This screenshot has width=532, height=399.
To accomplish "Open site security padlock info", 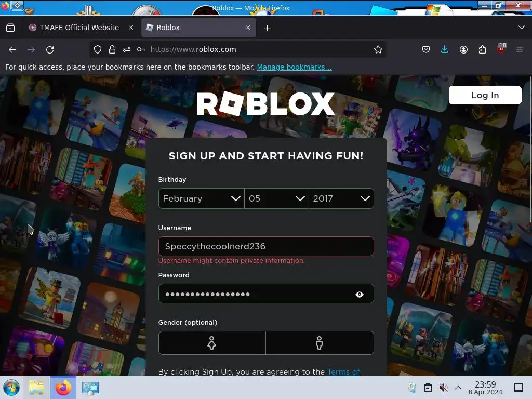I will pos(112,49).
